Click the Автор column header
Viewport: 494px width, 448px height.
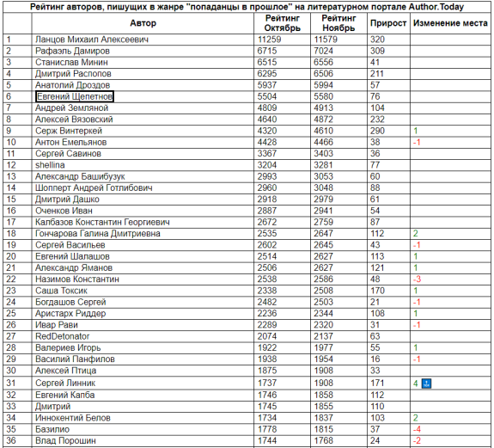tap(143, 23)
